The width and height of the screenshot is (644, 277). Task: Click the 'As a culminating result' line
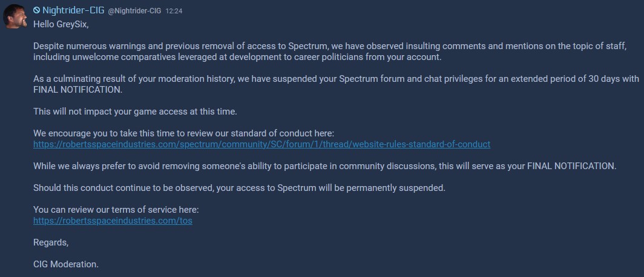tap(336, 79)
